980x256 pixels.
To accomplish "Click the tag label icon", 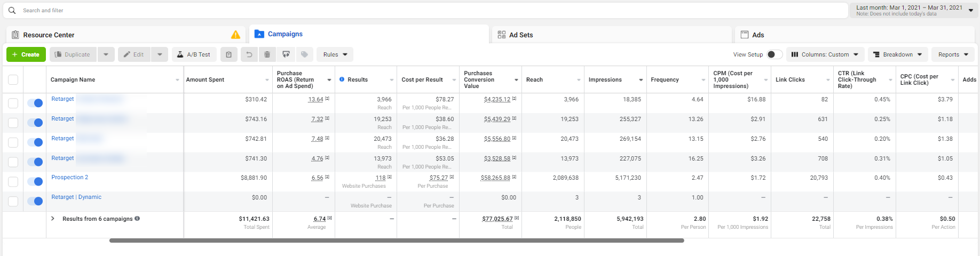I will click(x=304, y=54).
